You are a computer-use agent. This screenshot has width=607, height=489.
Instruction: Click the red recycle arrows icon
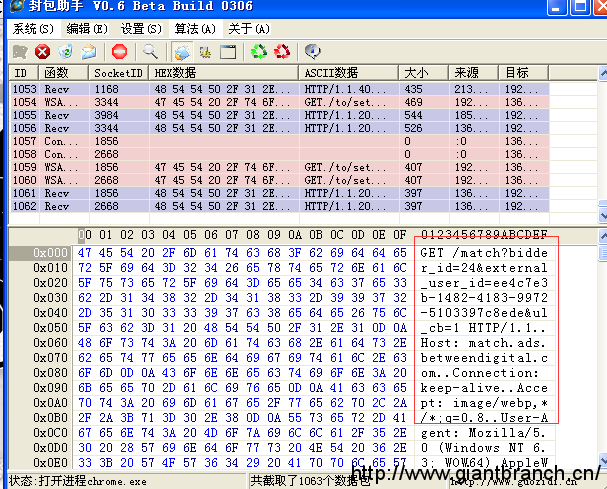pos(282,51)
